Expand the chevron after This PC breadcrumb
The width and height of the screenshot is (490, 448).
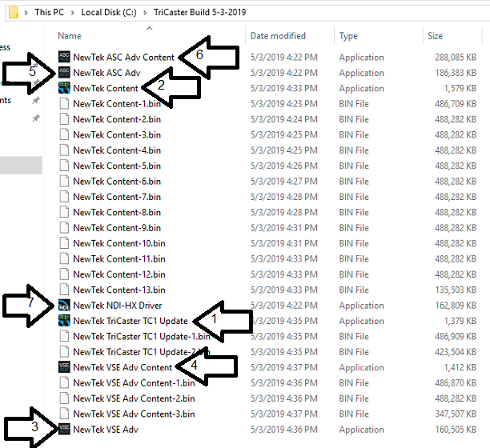(x=73, y=13)
